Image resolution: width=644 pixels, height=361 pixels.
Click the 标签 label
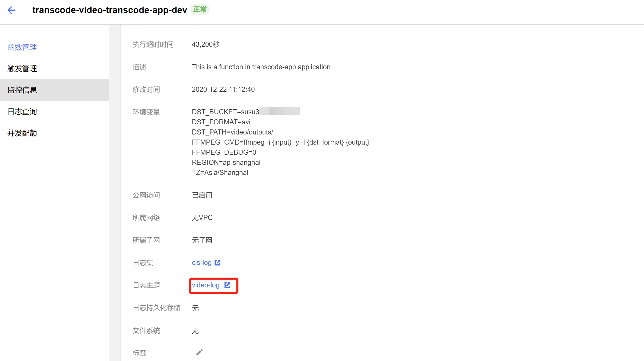click(139, 353)
